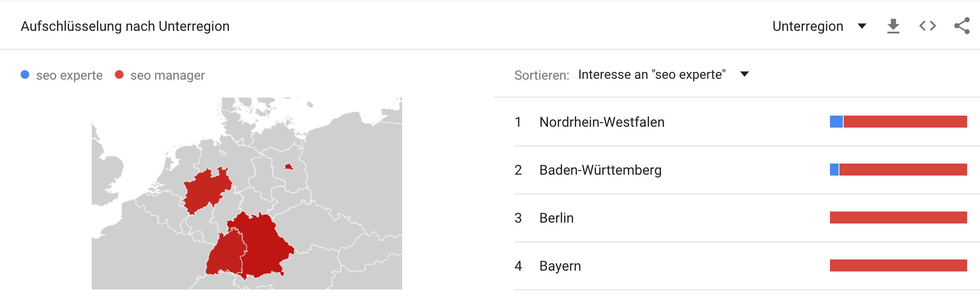Image resolution: width=980 pixels, height=298 pixels.
Task: Share this subregion breakdown
Action: coord(962,26)
